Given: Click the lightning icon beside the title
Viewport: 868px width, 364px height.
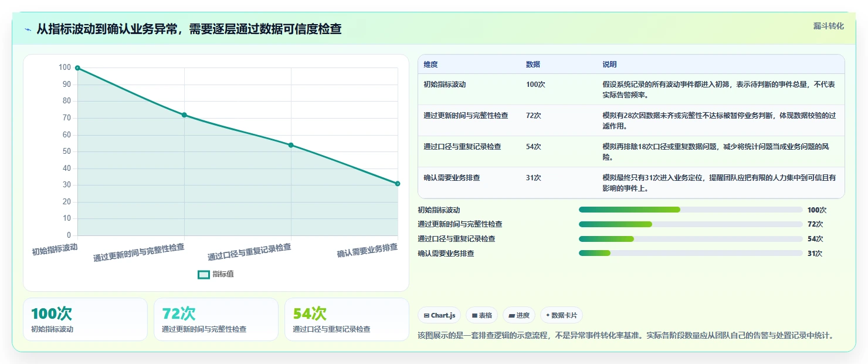Looking at the screenshot, I should tap(28, 29).
